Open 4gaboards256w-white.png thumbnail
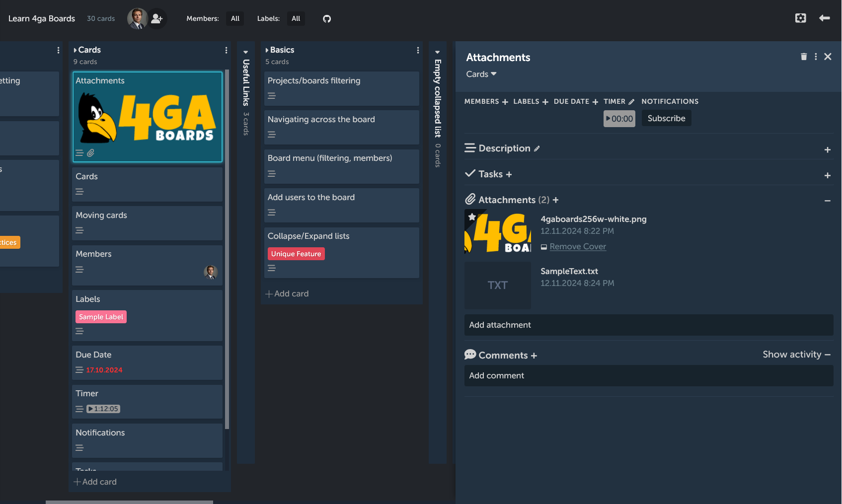Image resolution: width=842 pixels, height=504 pixels. 498,231
